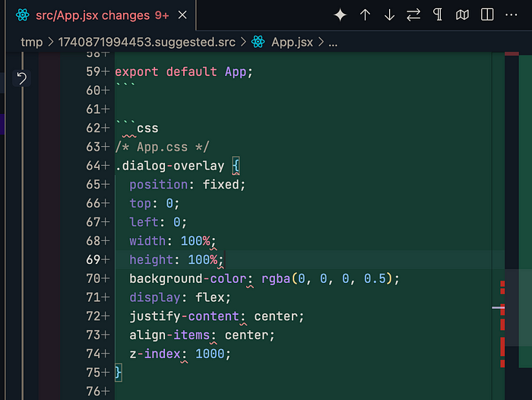The width and height of the screenshot is (532, 400).
Task: Click line number 64 in the gutter
Action: point(93,166)
